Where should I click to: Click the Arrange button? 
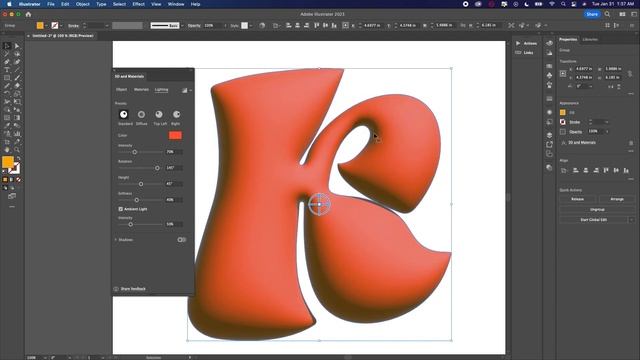coord(617,199)
